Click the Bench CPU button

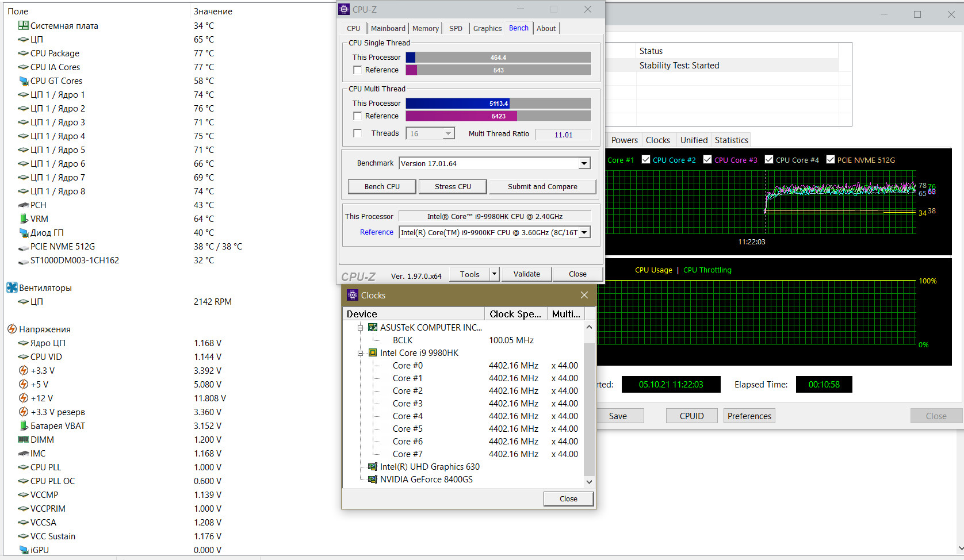click(382, 186)
